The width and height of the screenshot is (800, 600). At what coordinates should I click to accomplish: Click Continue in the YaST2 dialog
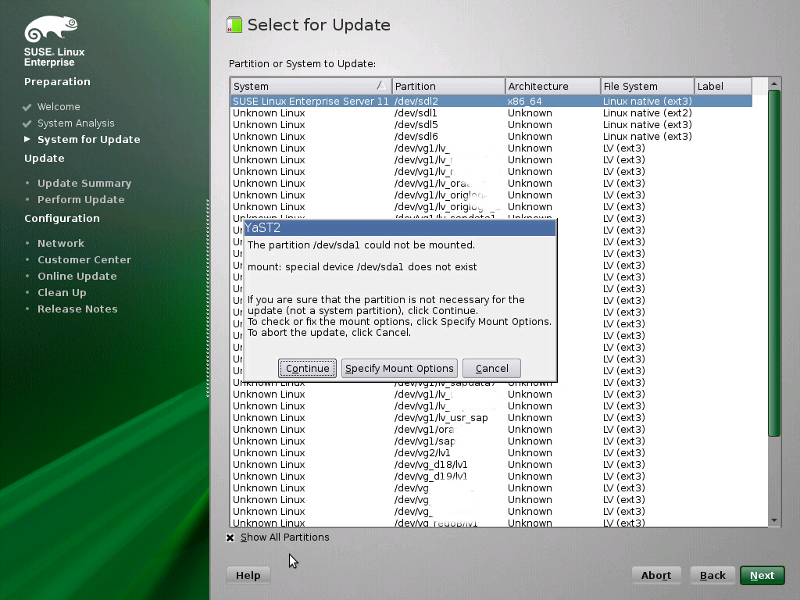pyautogui.click(x=306, y=368)
